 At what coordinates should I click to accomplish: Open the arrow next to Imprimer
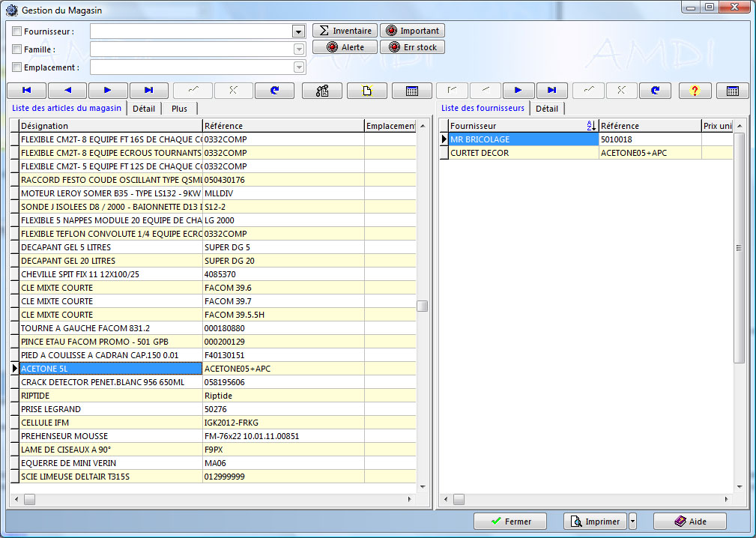tap(632, 522)
